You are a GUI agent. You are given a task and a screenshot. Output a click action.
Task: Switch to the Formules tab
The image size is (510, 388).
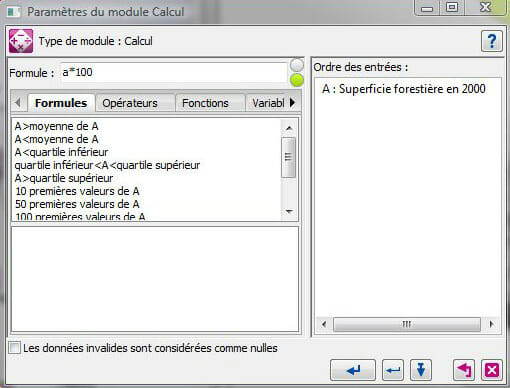click(x=61, y=103)
